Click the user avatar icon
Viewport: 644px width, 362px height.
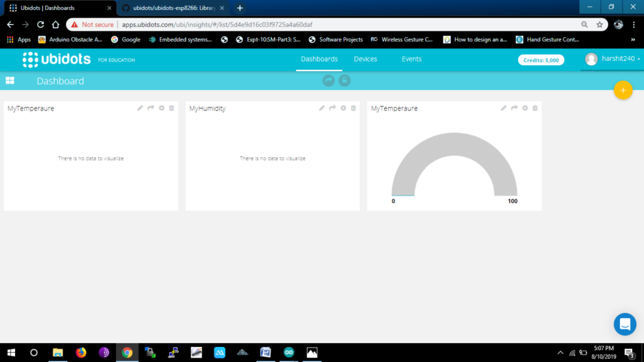591,59
